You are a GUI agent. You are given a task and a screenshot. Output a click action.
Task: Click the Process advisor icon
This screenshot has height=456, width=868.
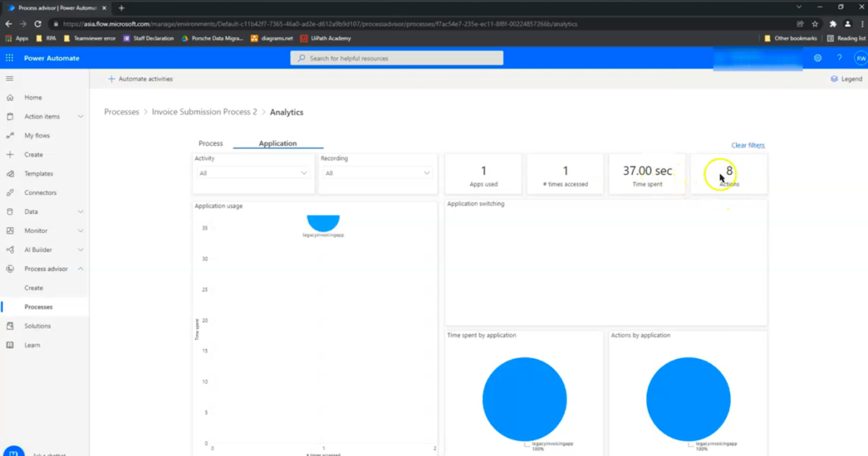[10, 269]
